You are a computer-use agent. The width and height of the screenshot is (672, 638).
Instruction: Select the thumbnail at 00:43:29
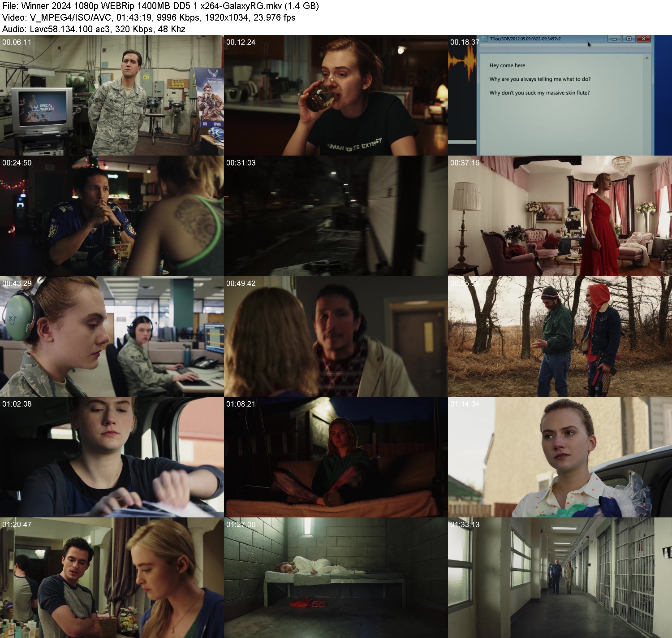(112, 337)
